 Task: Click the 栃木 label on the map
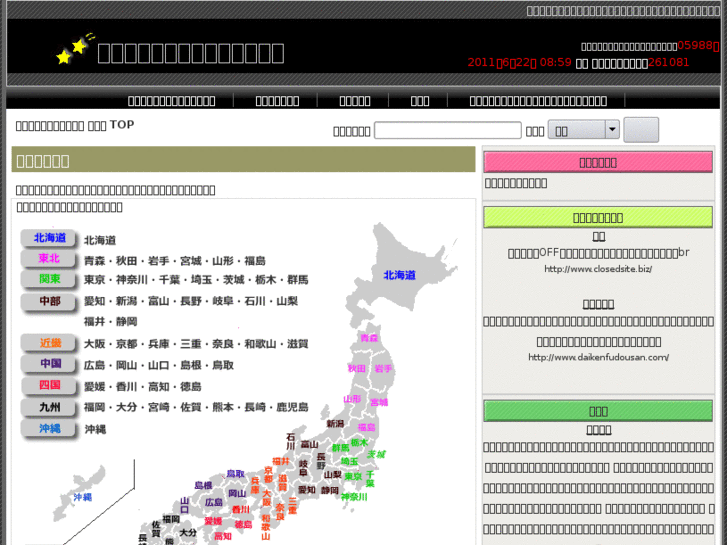coord(359,442)
